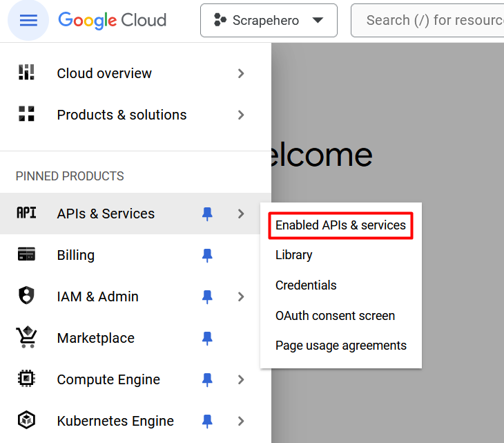Click the PINNED PRODUCTS section heading

tap(70, 176)
